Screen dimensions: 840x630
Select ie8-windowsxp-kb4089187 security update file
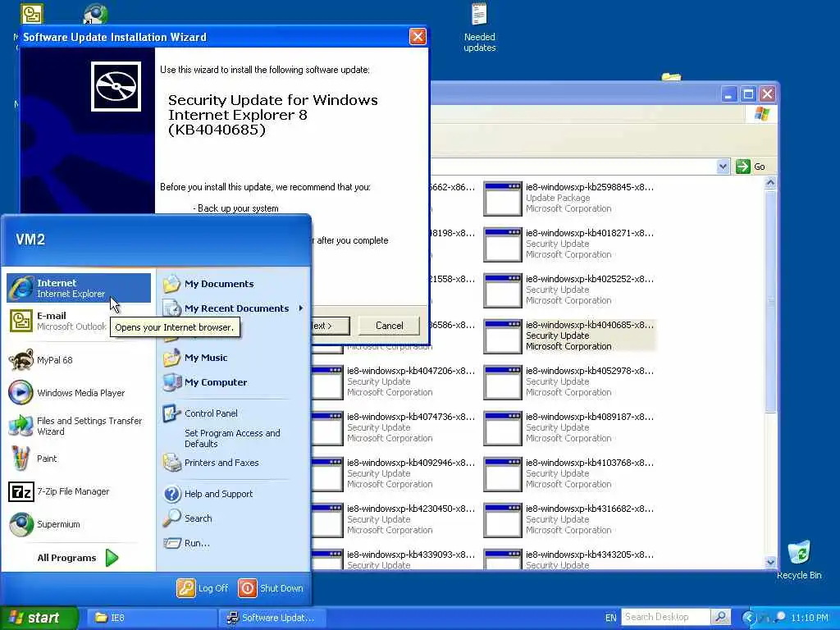coord(569,427)
